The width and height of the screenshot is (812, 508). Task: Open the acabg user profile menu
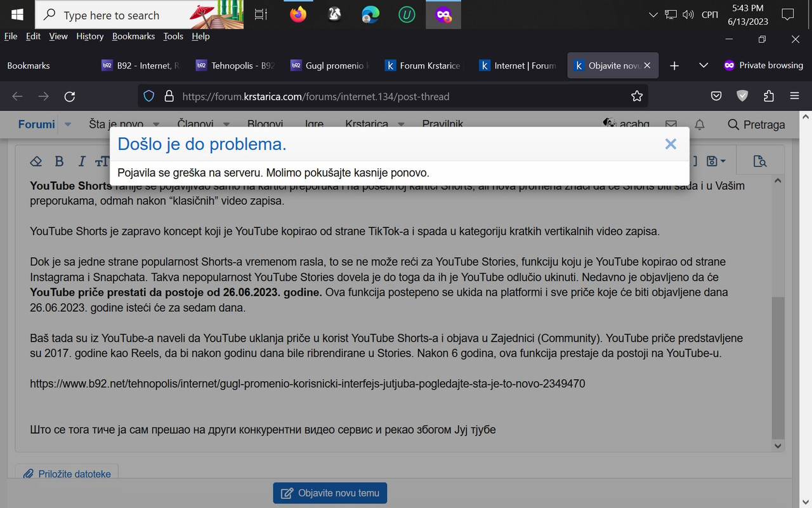pos(627,124)
